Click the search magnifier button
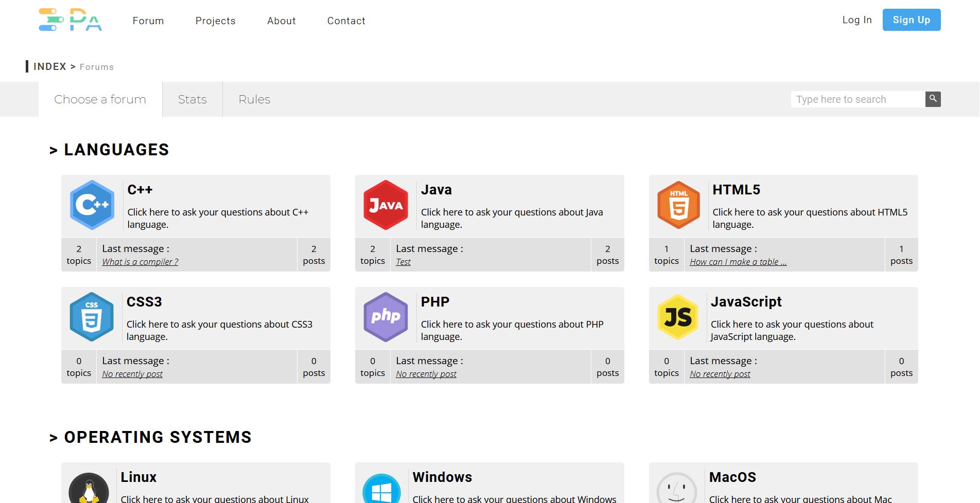The height and width of the screenshot is (503, 980). click(x=933, y=99)
